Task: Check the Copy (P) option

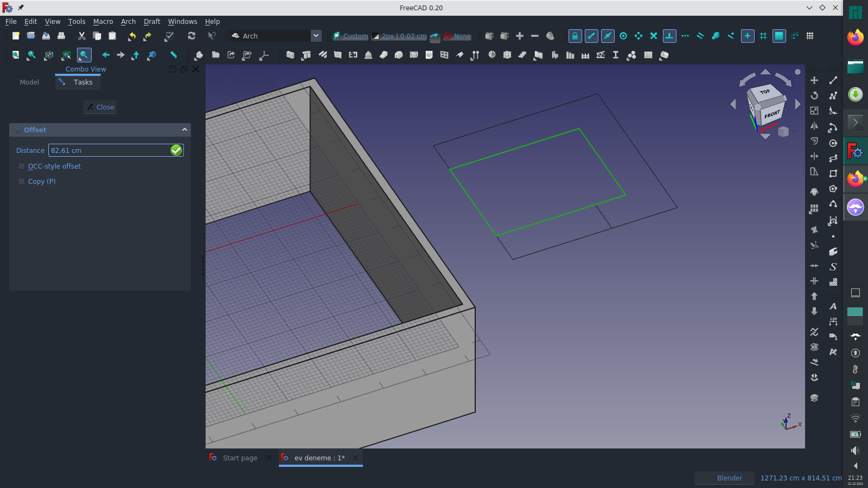Action: (22, 181)
